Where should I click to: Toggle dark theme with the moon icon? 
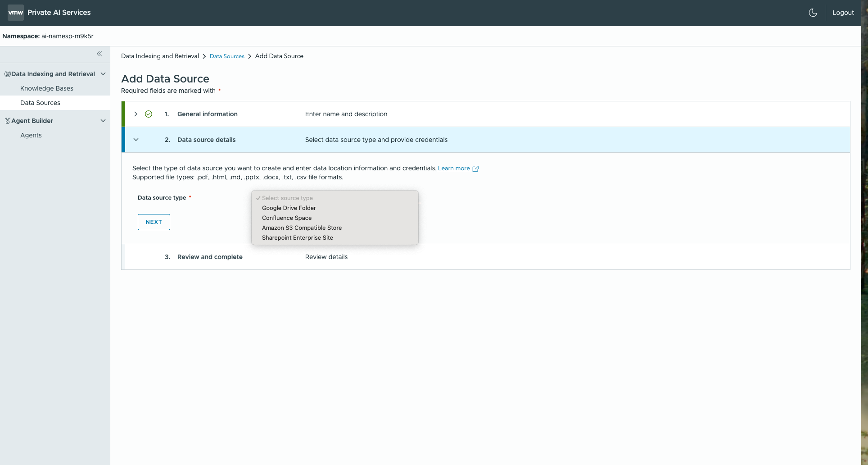click(813, 13)
